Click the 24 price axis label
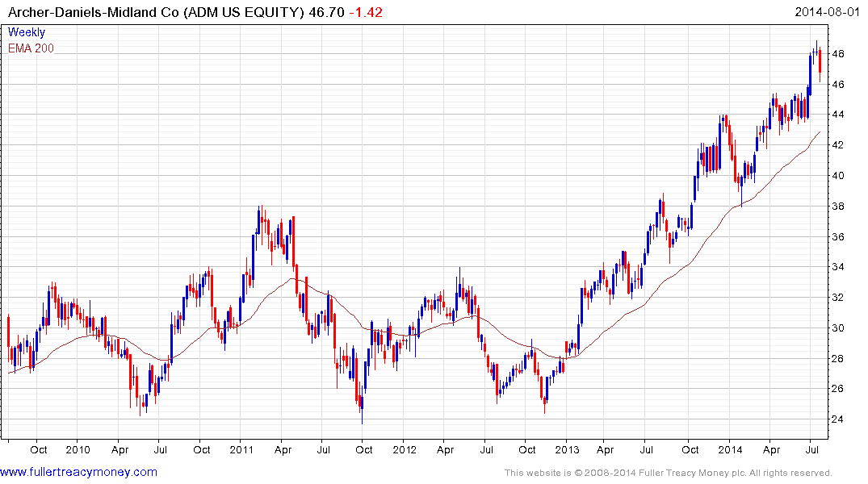 point(837,419)
